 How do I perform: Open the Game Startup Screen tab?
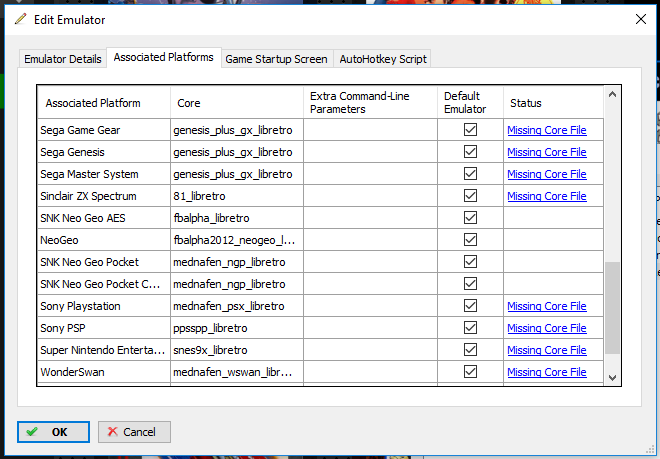pyautogui.click(x=277, y=59)
